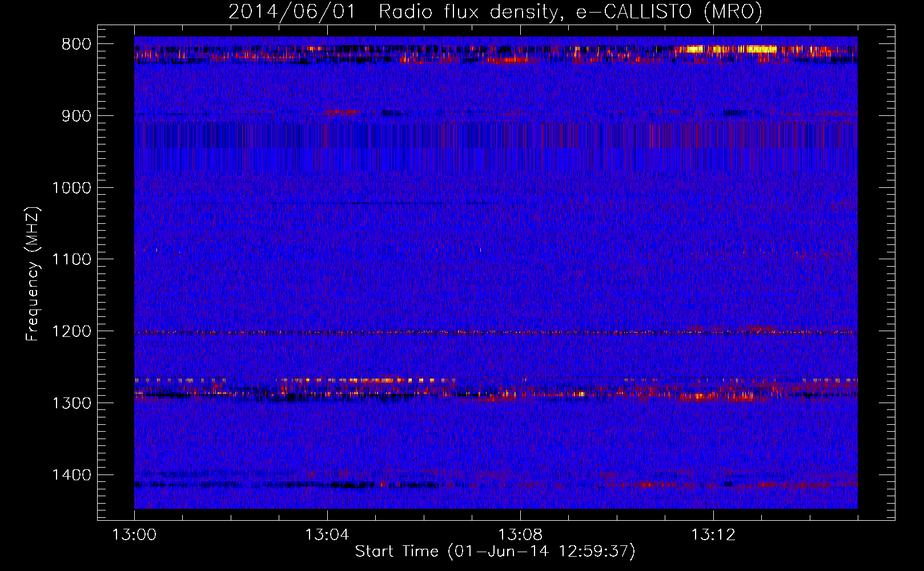Click the 13:08 time tick label
The width and height of the screenshot is (924, 571).
pos(520,535)
